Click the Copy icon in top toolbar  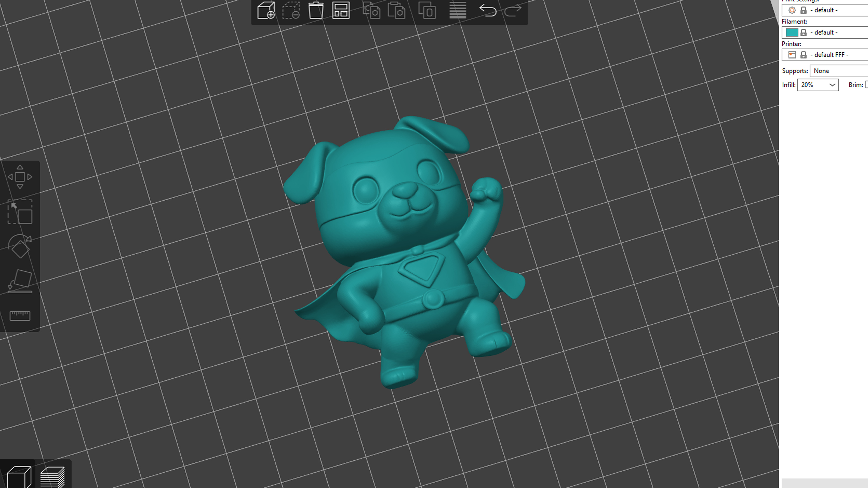pyautogui.click(x=371, y=10)
